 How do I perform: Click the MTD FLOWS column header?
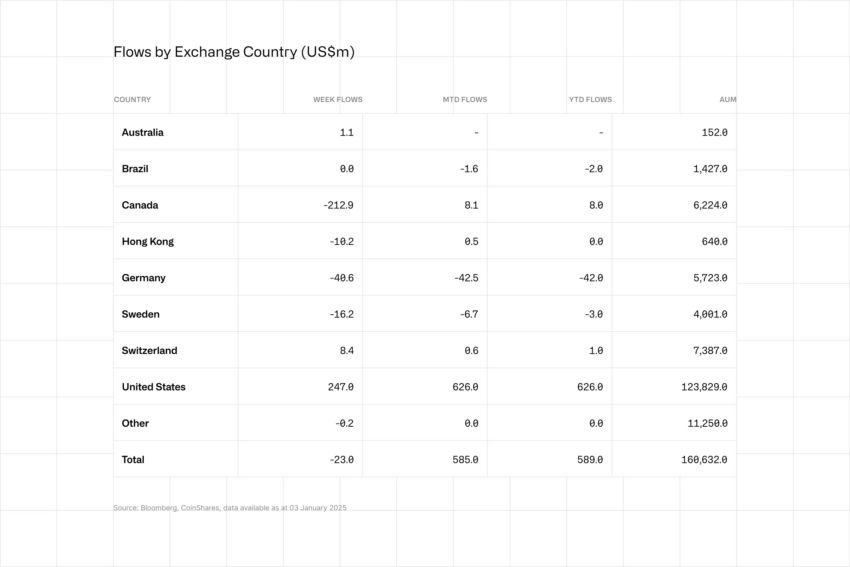coord(465,100)
